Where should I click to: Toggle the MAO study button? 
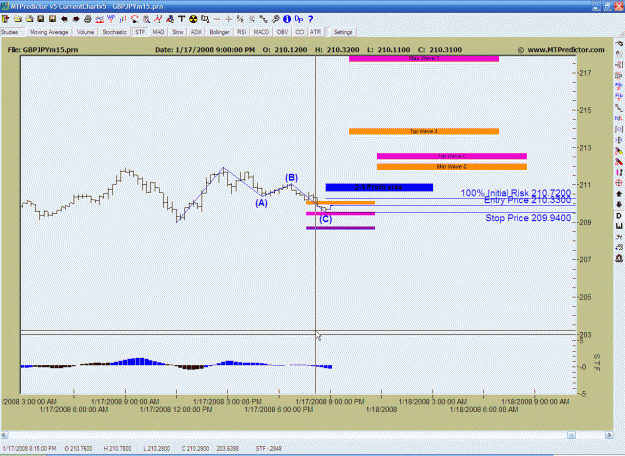(x=158, y=32)
